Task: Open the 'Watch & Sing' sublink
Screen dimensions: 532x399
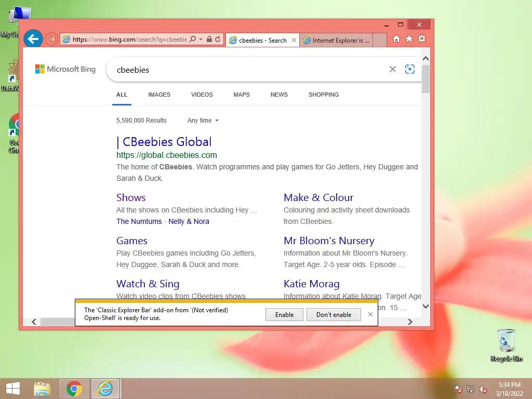Action: (148, 284)
